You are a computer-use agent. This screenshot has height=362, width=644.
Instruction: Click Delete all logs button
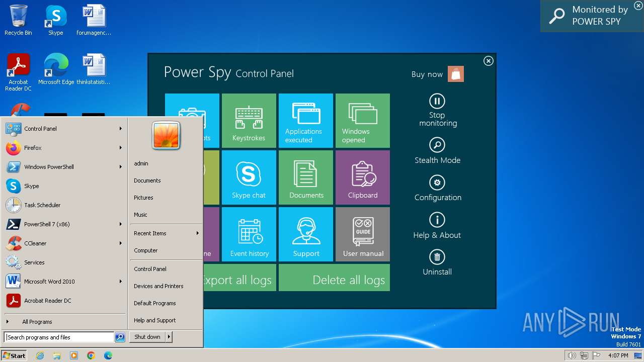pos(334,278)
